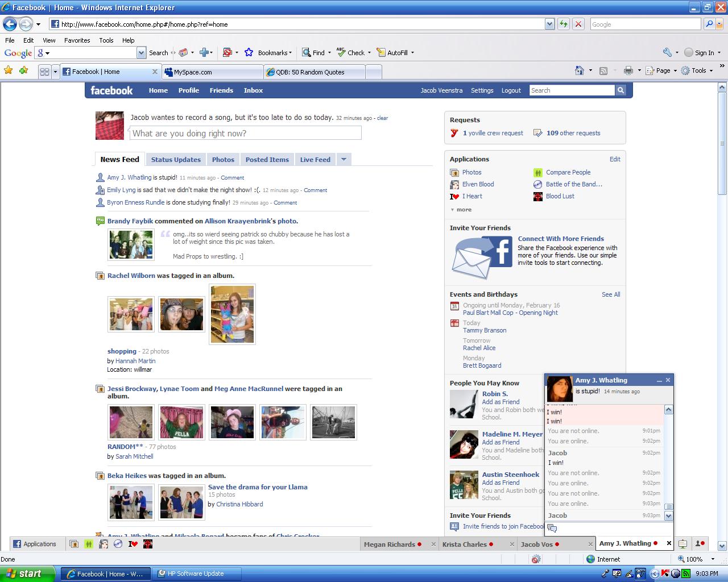Open the tab list dropdown arrow
The image size is (728, 582).
click(x=55, y=72)
